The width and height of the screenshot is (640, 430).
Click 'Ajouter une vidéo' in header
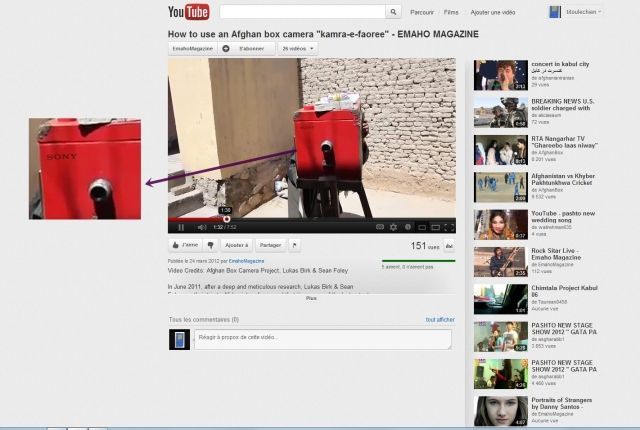[x=493, y=12]
